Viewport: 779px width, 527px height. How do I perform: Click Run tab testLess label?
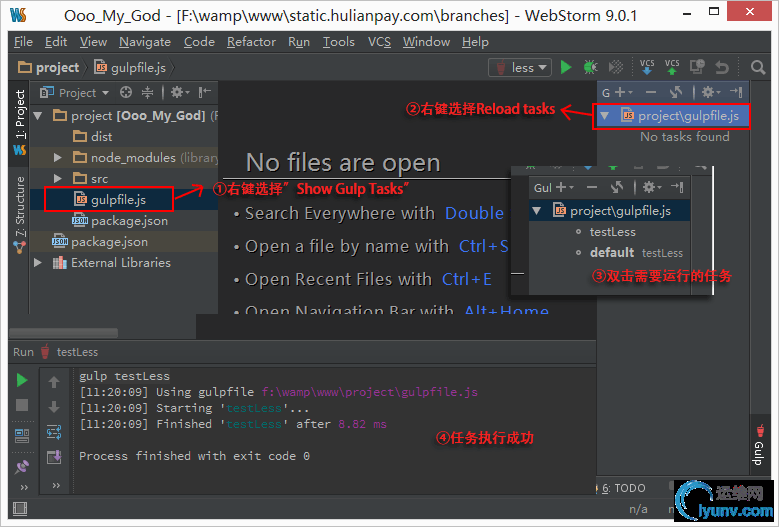(77, 352)
